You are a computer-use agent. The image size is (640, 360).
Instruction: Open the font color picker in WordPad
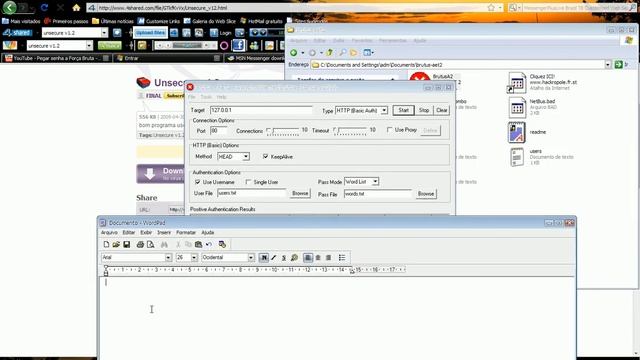click(x=294, y=258)
